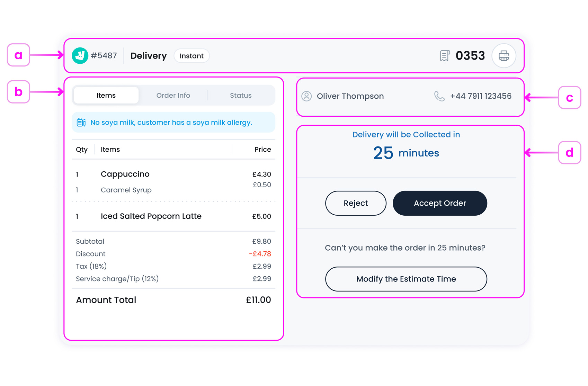Click the Amount Total £11.00 row
This screenshot has width=588, height=386.
[173, 300]
